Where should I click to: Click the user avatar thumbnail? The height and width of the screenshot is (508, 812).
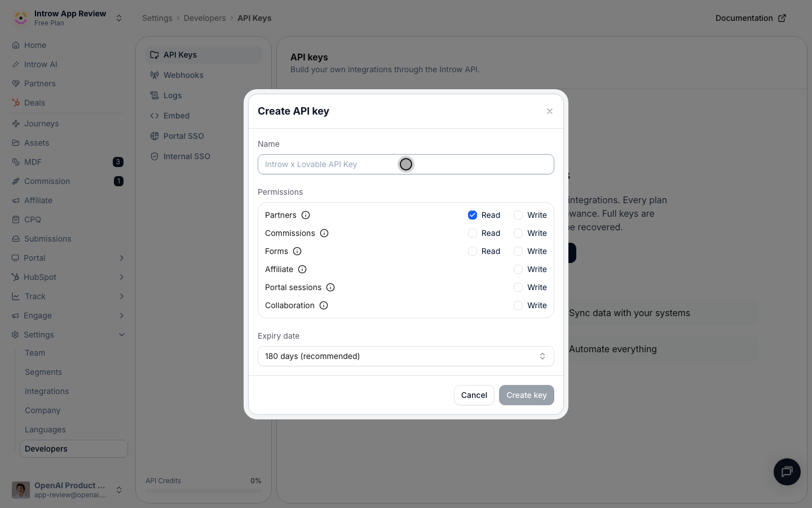pos(21,490)
